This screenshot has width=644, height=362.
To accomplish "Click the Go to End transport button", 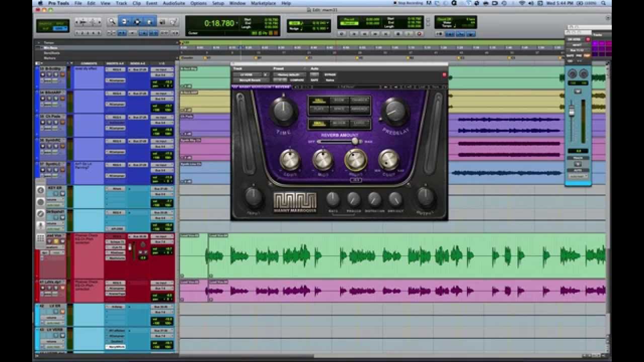I will (x=386, y=34).
